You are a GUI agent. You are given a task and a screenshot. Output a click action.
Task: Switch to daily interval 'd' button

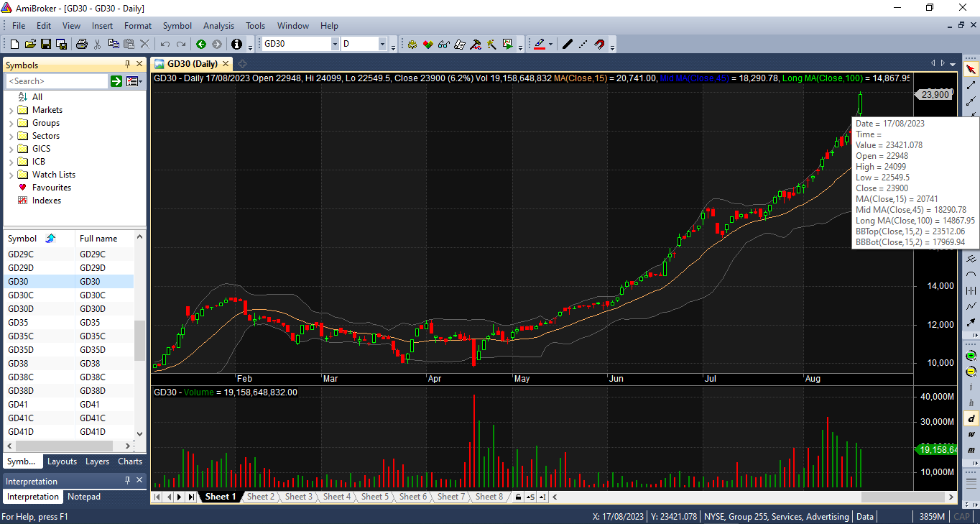[971, 418]
